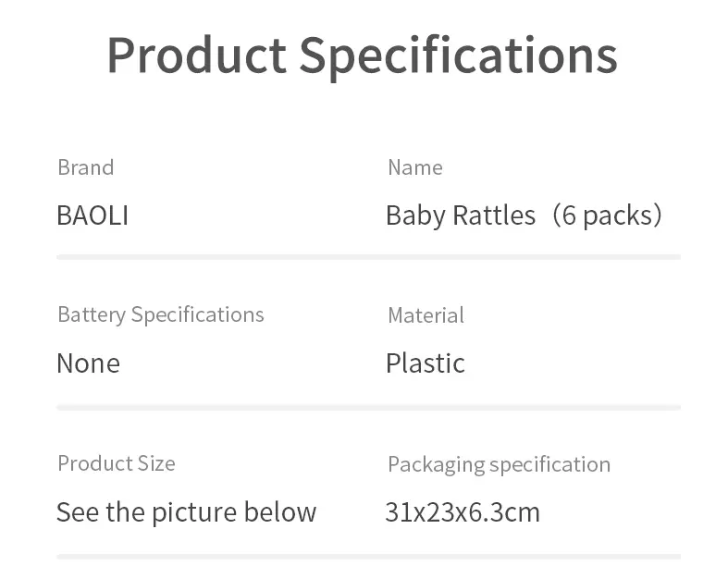Click the Baby Rattles (6 packs) text
The width and height of the screenshot is (728, 566).
524,215
